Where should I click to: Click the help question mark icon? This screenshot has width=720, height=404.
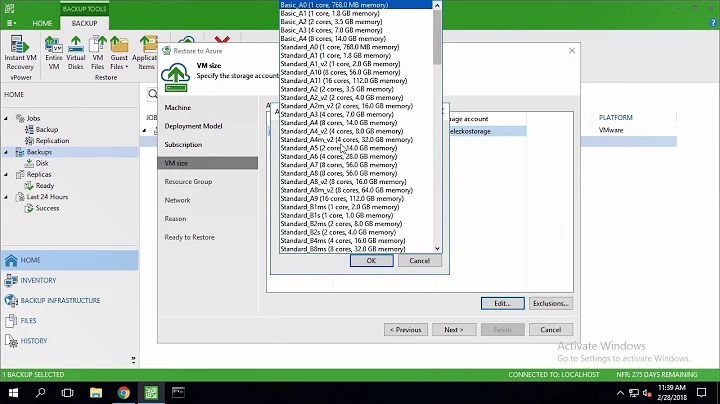click(x=713, y=23)
